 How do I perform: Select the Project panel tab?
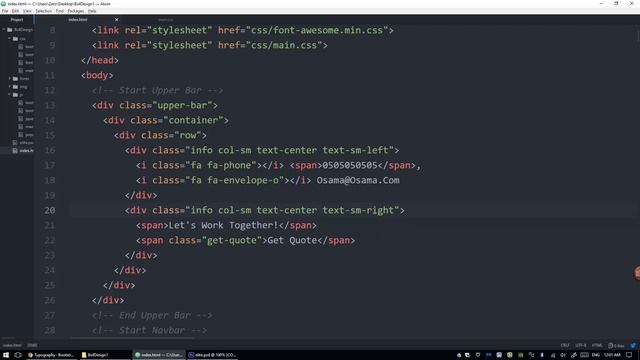[17, 20]
